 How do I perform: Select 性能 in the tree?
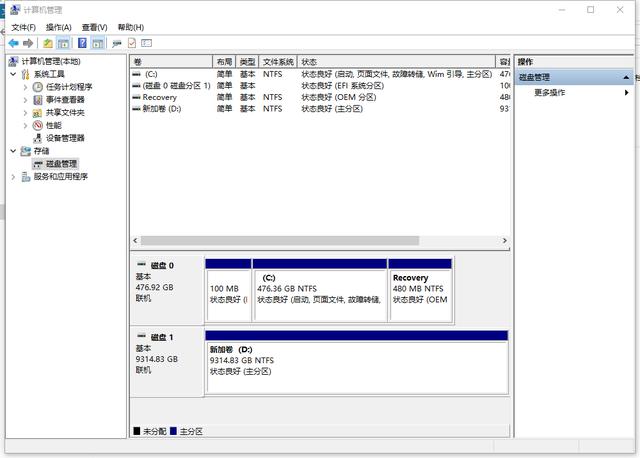[x=53, y=125]
